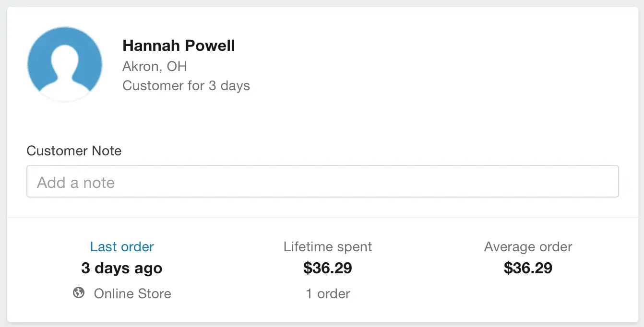Click the Customer for 3 days text
Viewport: 644px width, 327px height.
(186, 86)
